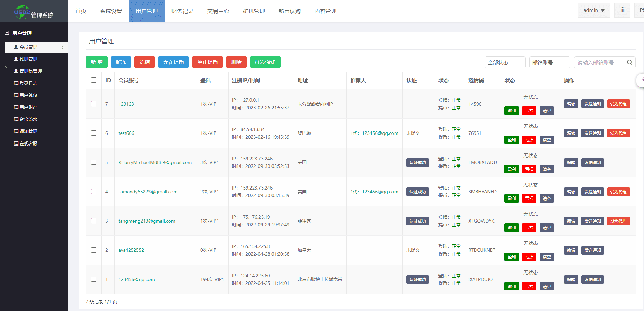
Task: Click the 在线客服 icon in sidebar
Action: pyautogui.click(x=16, y=143)
